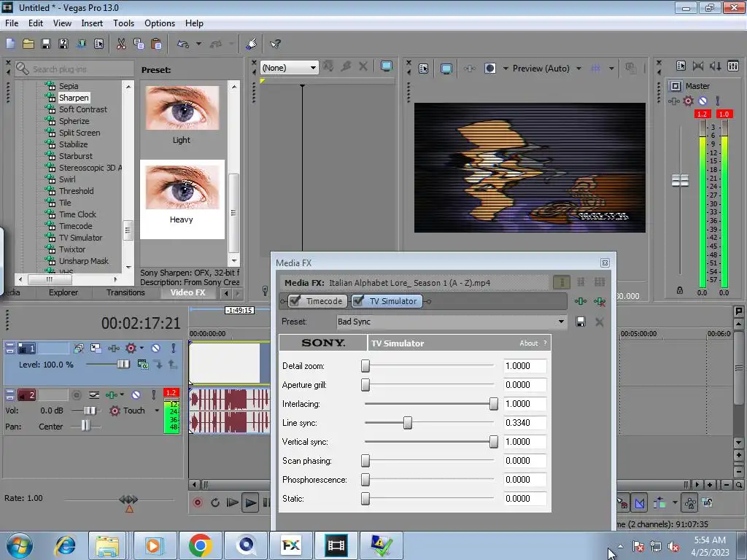Toggle Loop Playback button
Image resolution: width=747 pixels, height=560 pixels.
[x=215, y=502]
